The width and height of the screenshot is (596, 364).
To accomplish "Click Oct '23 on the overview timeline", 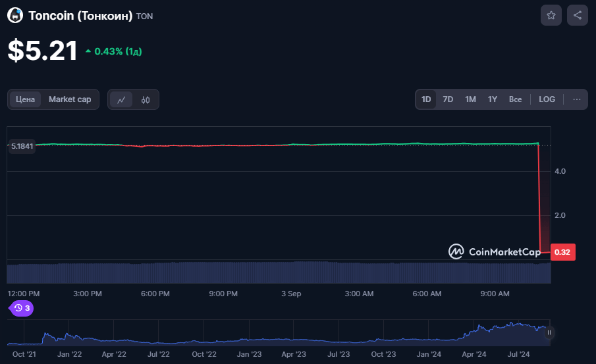I will [x=383, y=354].
